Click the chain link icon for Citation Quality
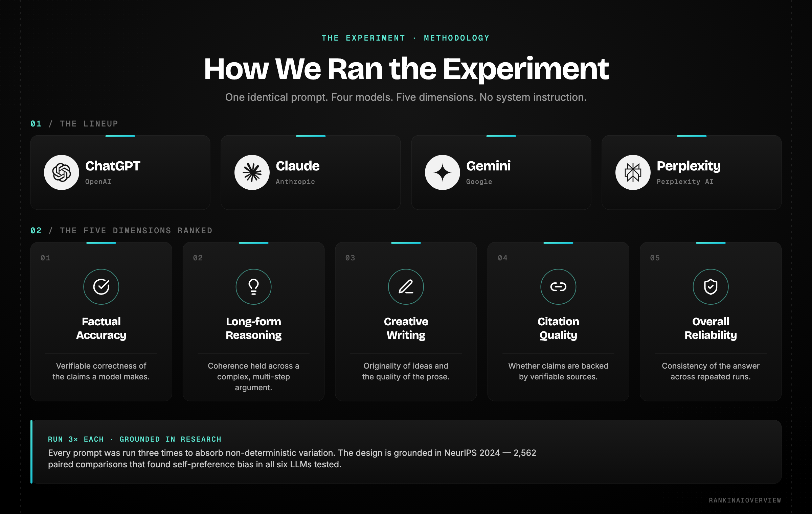This screenshot has width=812, height=514. pos(558,287)
